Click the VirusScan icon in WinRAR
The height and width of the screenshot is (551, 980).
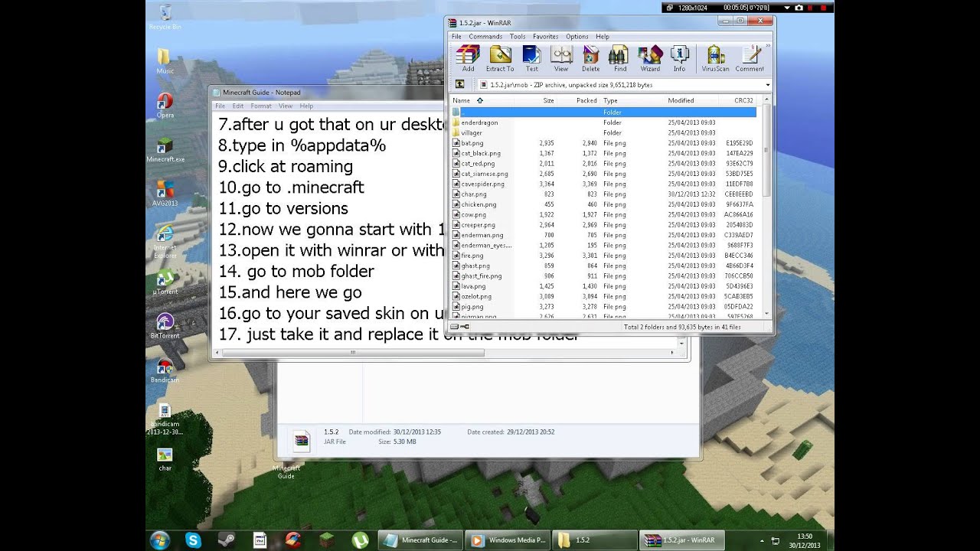[715, 58]
